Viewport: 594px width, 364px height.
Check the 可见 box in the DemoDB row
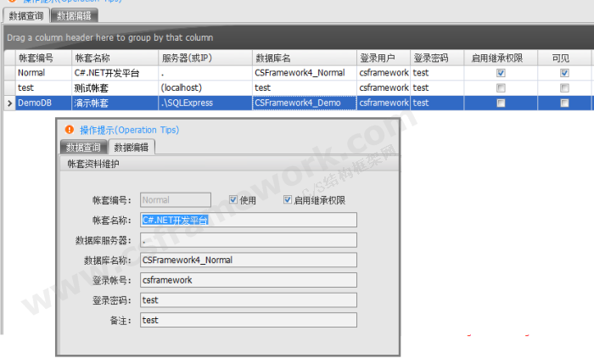coord(564,103)
